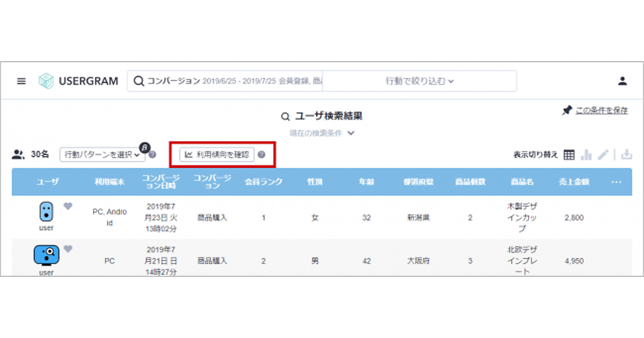Click the conversion search magnifier icon
This screenshot has width=644, height=338.
138,82
